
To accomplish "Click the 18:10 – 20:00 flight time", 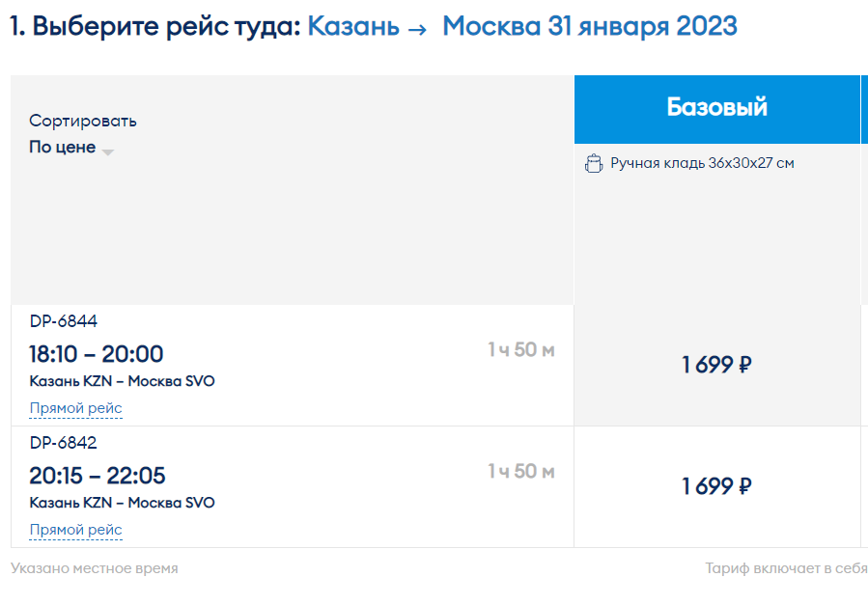I will point(97,354).
